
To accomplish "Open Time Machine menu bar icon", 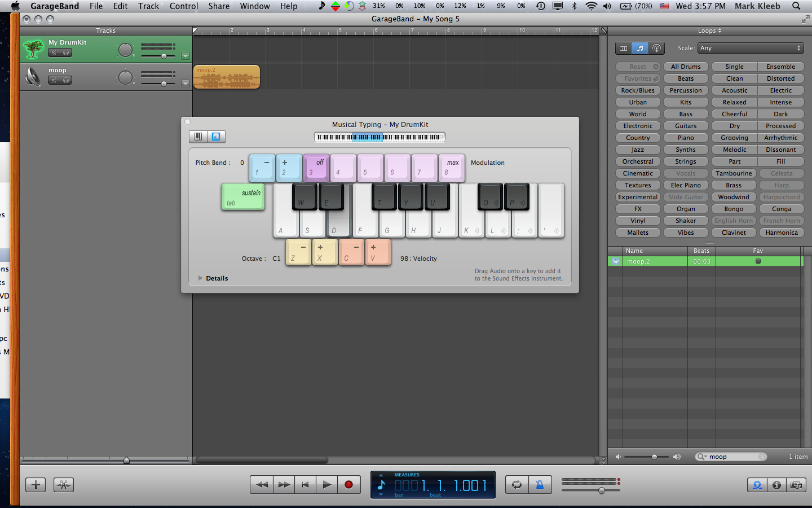I will pos(540,6).
